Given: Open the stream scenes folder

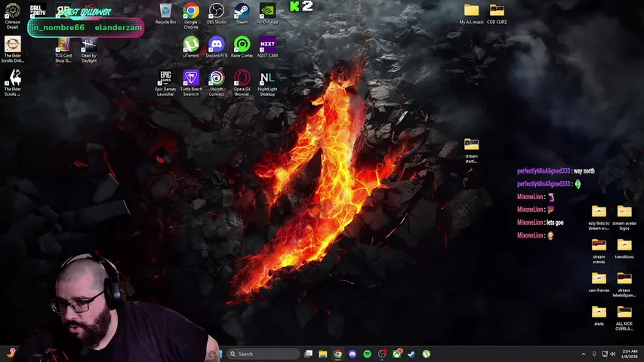Looking at the screenshot, I should 599,251.
